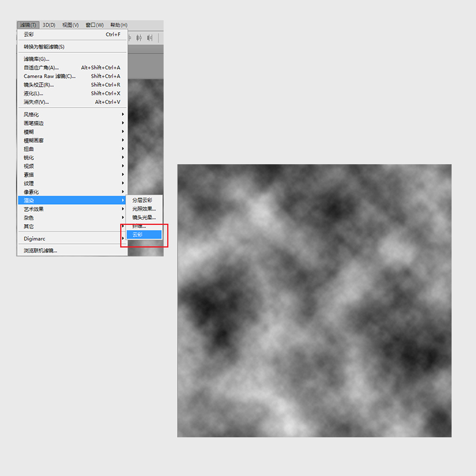
Task: Open Camera Raw 滤镜(C)...
Action: click(72, 76)
